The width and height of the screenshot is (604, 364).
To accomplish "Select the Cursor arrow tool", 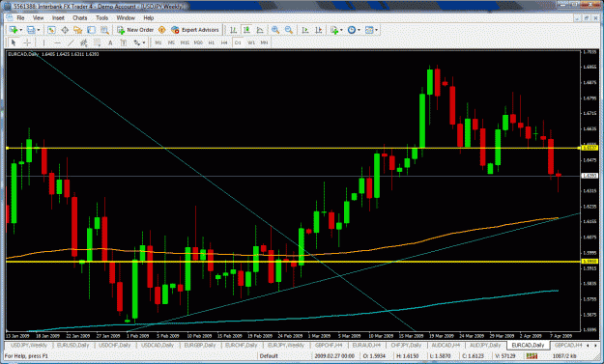I will (14, 42).
